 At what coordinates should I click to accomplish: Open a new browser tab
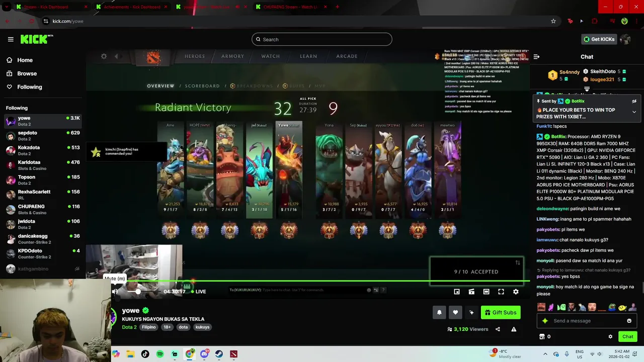coord(337,7)
